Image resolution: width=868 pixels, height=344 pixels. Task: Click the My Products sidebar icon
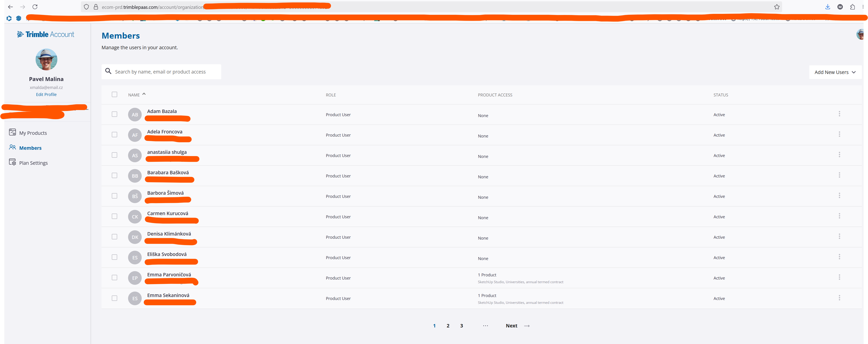tap(12, 132)
